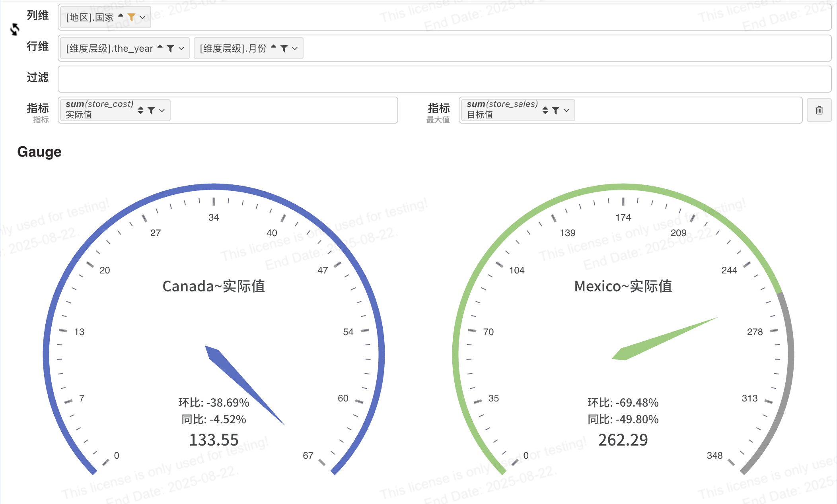The height and width of the screenshot is (504, 837).
Task: Click the Canada gauge blue needle
Action: click(x=239, y=378)
